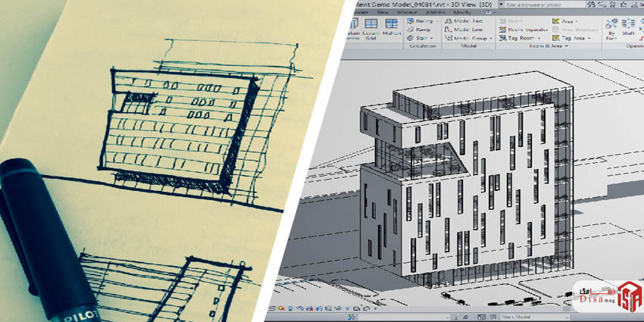This screenshot has width=644, height=322.
Task: Select the Curtain Grid tool
Action: [x=371, y=28]
